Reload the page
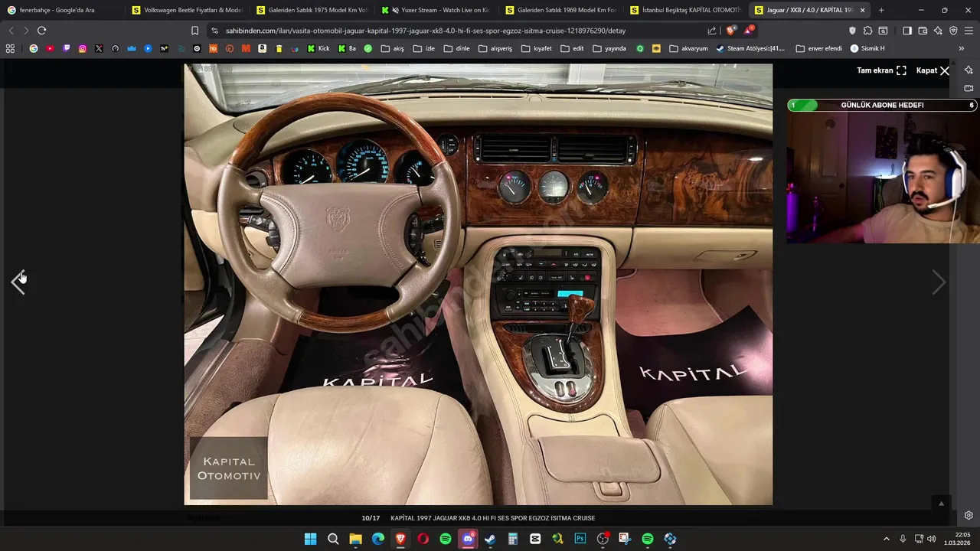 pyautogui.click(x=41, y=31)
